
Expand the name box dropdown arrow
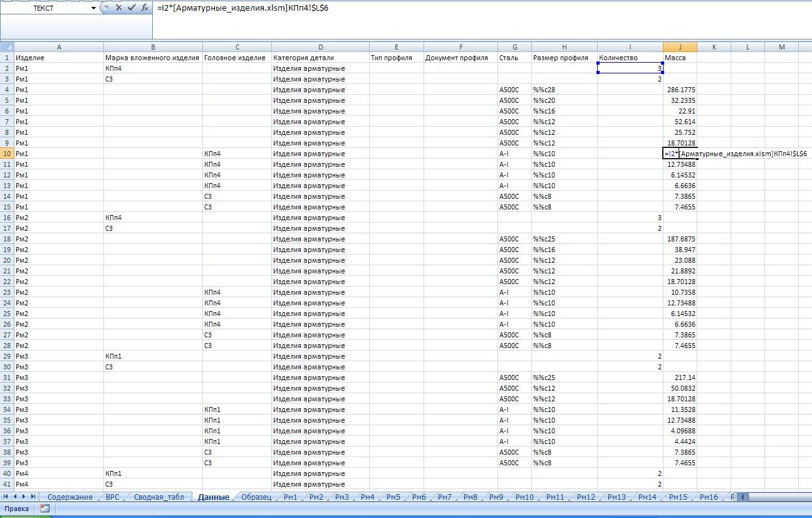tap(93, 8)
